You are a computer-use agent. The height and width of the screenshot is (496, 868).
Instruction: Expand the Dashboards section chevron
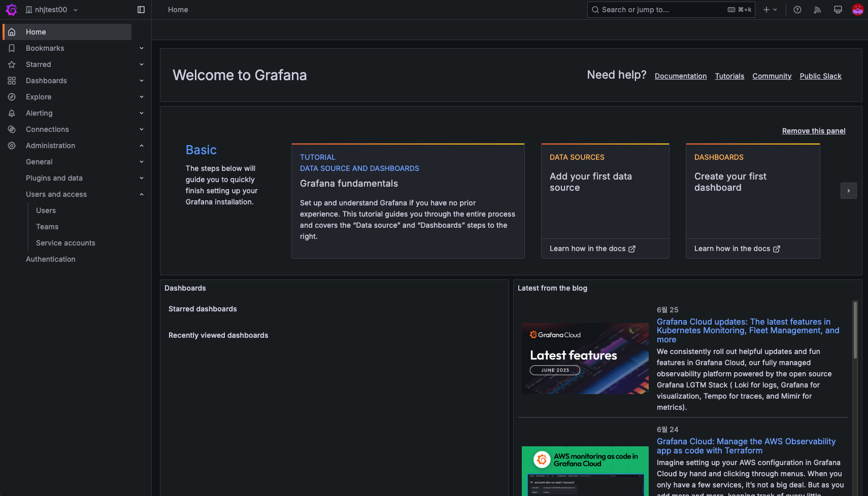coord(142,81)
